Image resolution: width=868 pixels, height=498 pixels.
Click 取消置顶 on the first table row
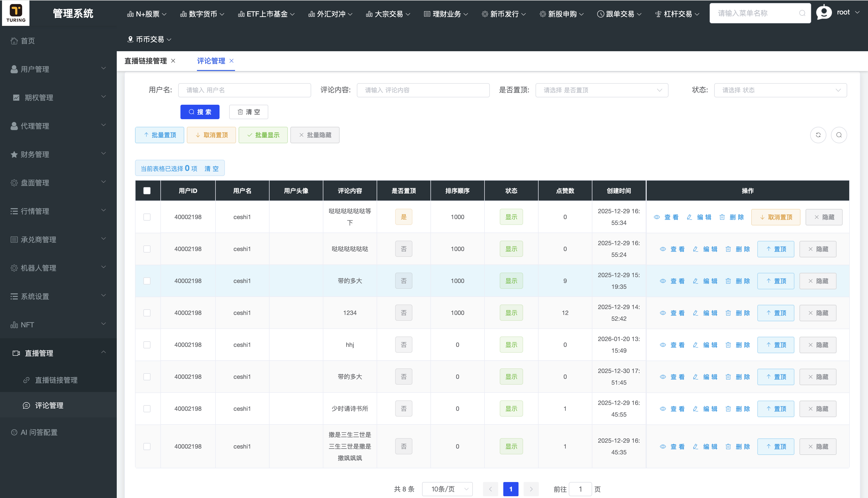tap(776, 217)
